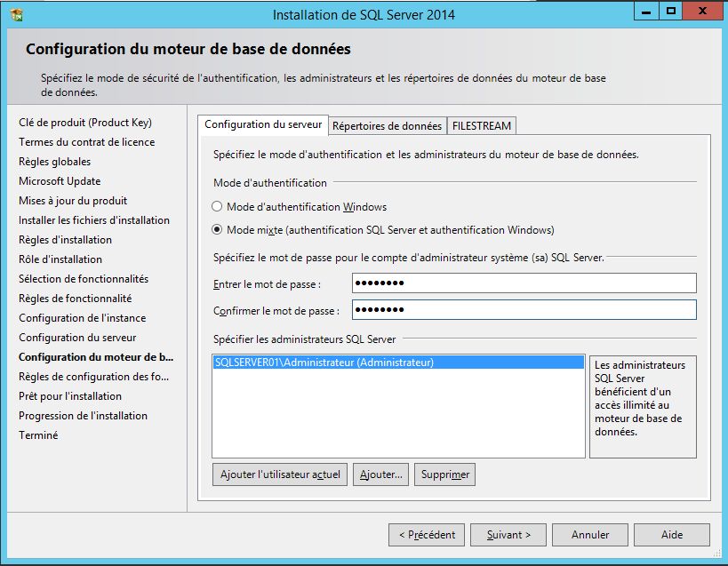Click the Règles d'installation step
This screenshot has width=728, height=566.
66,240
